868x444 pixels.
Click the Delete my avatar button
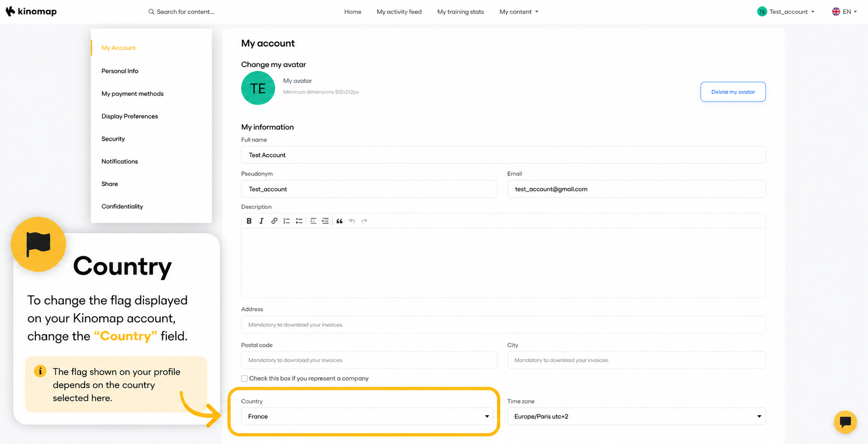(x=733, y=92)
